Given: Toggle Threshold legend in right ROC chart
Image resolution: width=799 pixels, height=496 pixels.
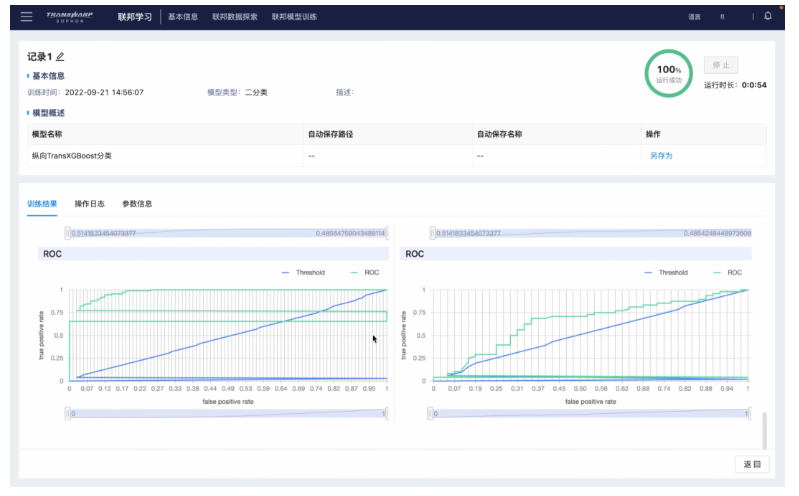Looking at the screenshot, I should (665, 272).
